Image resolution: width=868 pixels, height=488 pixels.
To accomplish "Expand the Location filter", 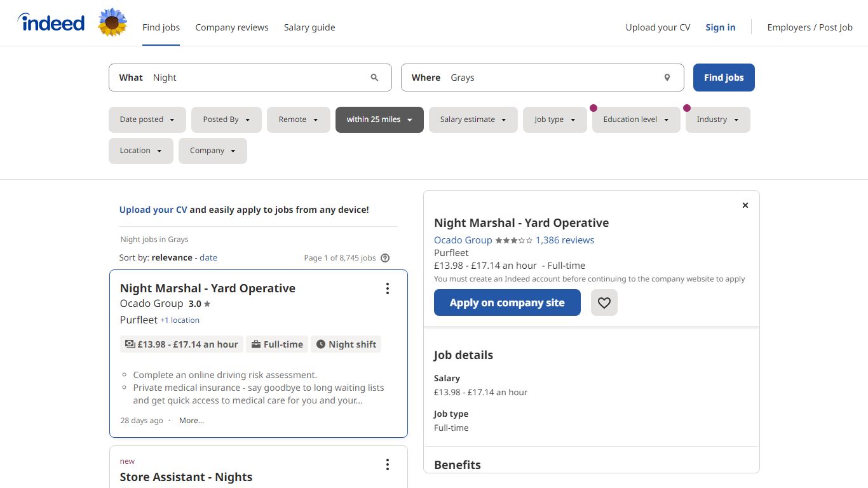I will tap(141, 151).
